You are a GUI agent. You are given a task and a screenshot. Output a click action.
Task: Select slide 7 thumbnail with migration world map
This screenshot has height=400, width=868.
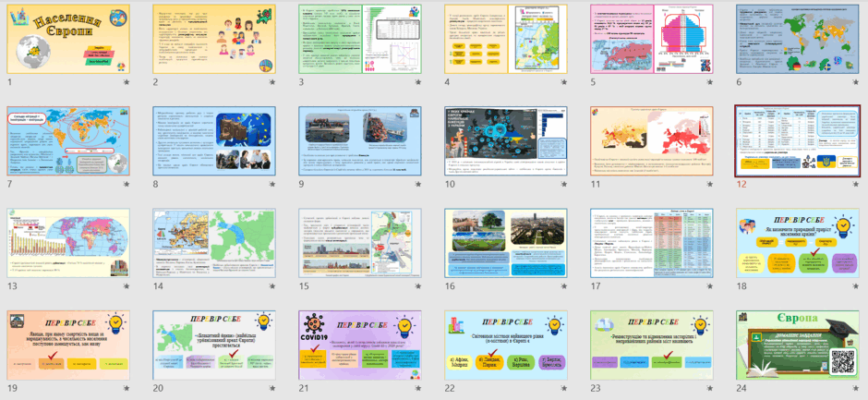pos(68,141)
